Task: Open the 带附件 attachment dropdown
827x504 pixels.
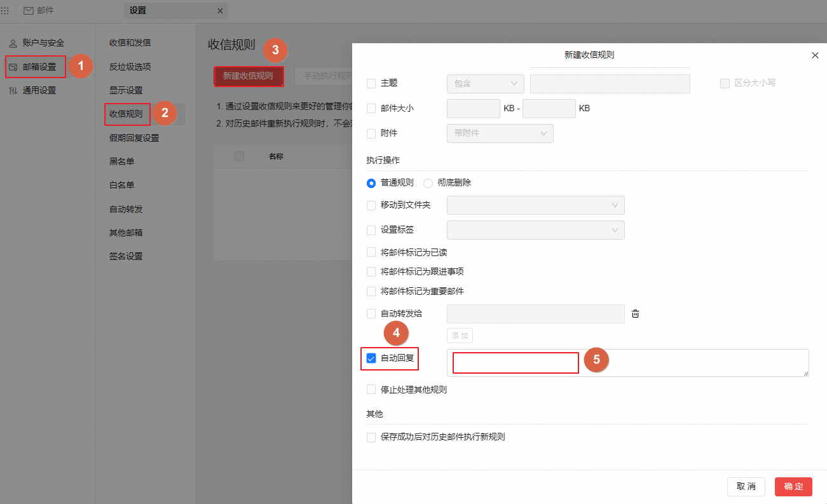Action: click(x=500, y=133)
